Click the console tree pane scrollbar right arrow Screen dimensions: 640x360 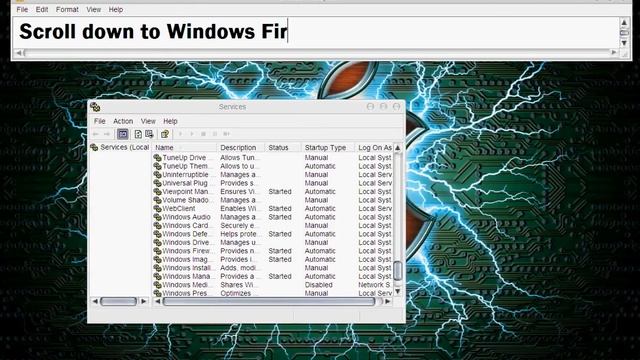coord(143,302)
